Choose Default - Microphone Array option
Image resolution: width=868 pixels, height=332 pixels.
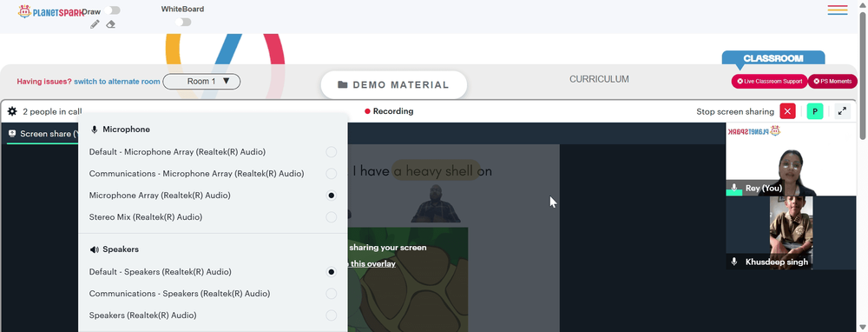(213, 152)
